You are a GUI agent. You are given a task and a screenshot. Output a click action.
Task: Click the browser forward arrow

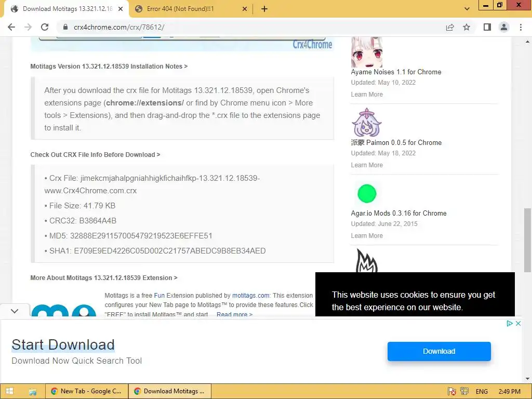28,27
